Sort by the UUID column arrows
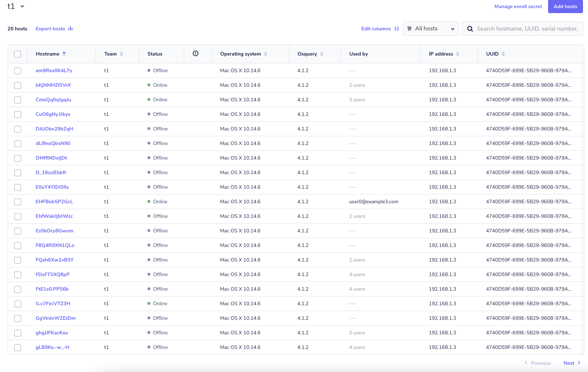Screen dimensions: 588x372 pos(504,54)
